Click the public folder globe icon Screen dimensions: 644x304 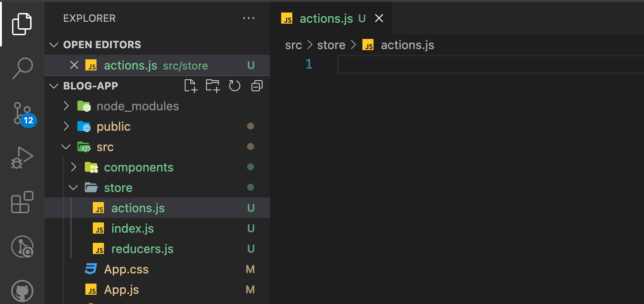(84, 127)
